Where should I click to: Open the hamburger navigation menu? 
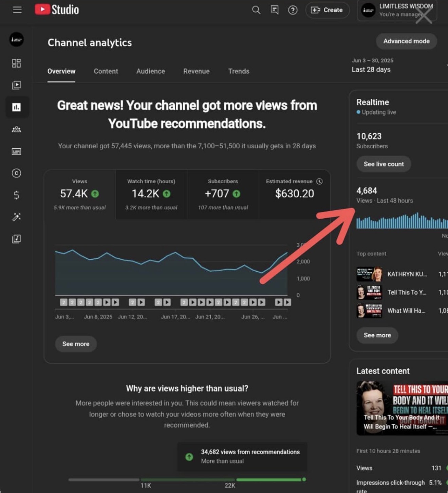pos(17,10)
